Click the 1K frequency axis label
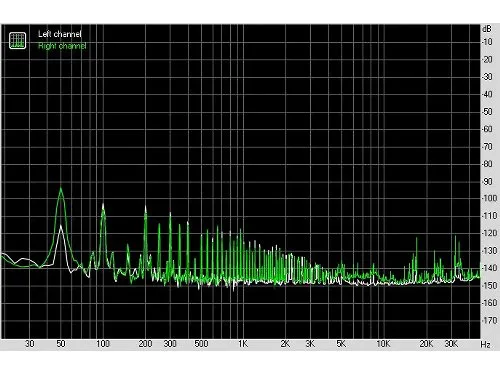Viewport: 500px width, 375px height. click(x=243, y=344)
